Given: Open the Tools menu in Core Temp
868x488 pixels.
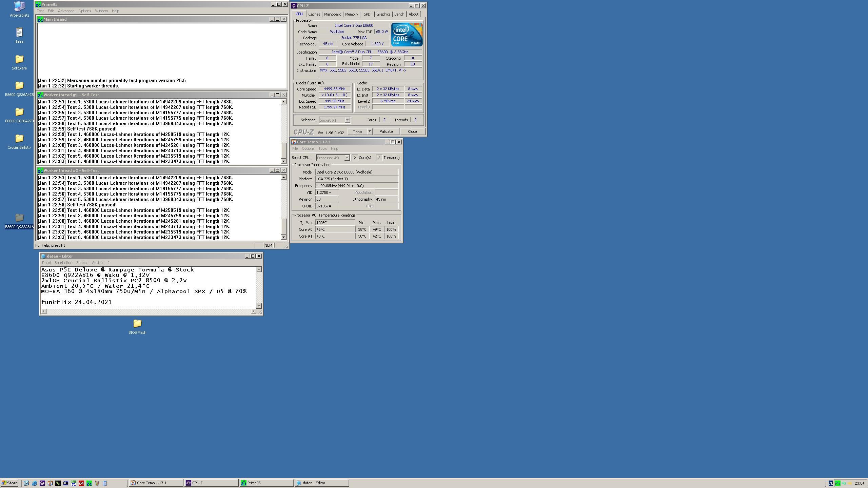Looking at the screenshot, I should point(323,148).
